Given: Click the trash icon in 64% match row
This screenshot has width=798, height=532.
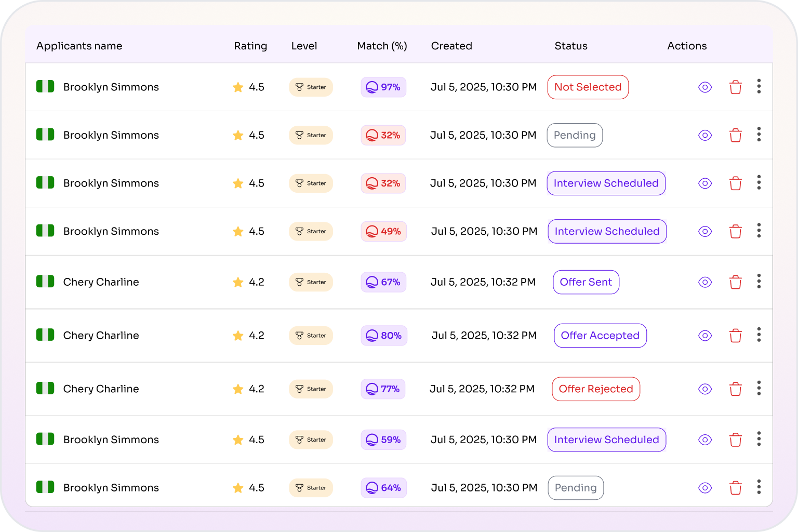Looking at the screenshot, I should [x=735, y=488].
